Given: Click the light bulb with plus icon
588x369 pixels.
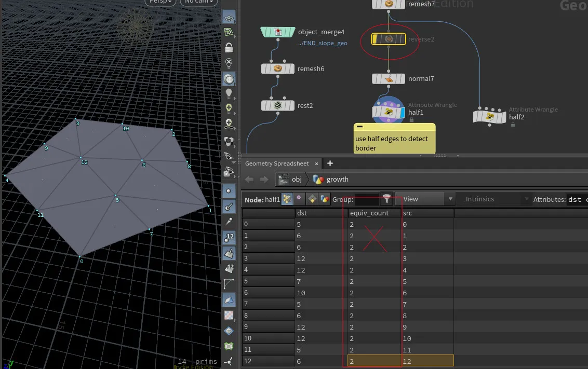Looking at the screenshot, I should pos(229,109).
